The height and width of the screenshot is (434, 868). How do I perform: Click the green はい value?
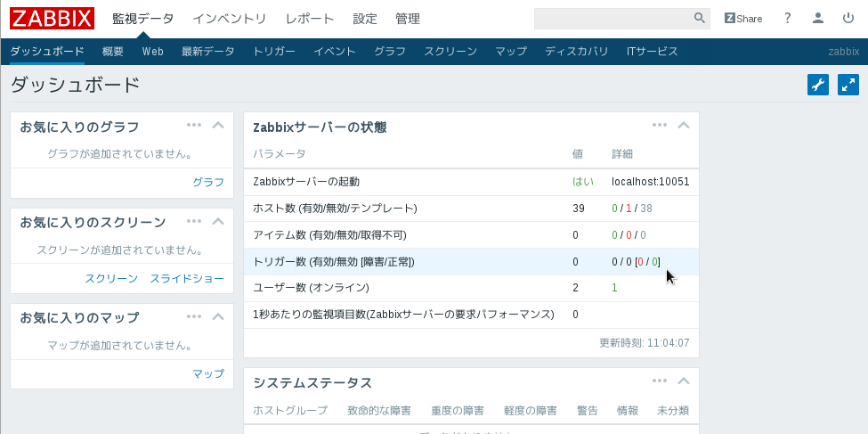tap(583, 181)
